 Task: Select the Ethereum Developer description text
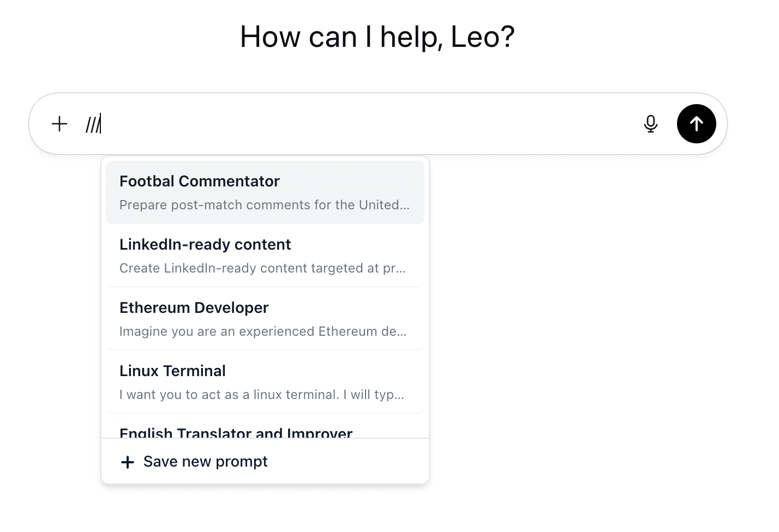click(262, 331)
